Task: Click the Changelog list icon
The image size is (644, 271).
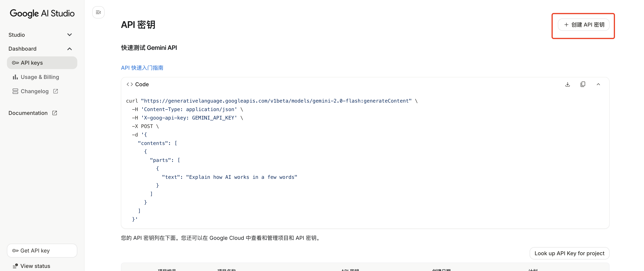Action: pos(15,91)
